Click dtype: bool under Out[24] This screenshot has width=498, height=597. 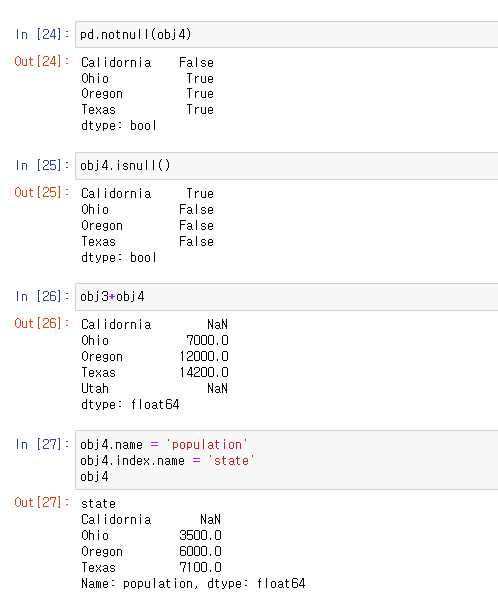click(119, 126)
